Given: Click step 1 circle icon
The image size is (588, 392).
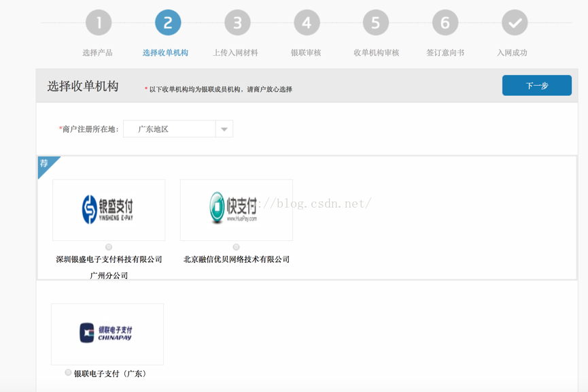Looking at the screenshot, I should (99, 22).
